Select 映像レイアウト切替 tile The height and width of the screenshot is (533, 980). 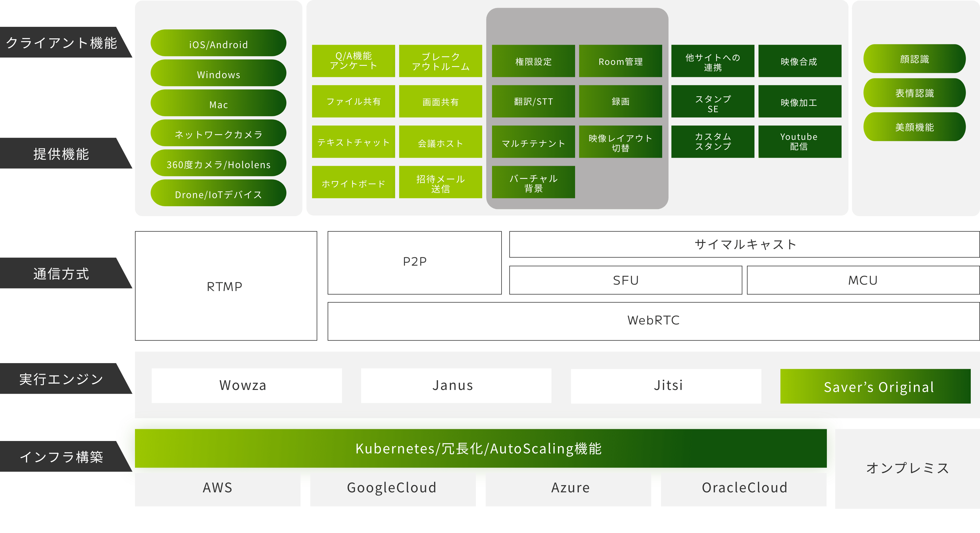point(620,142)
